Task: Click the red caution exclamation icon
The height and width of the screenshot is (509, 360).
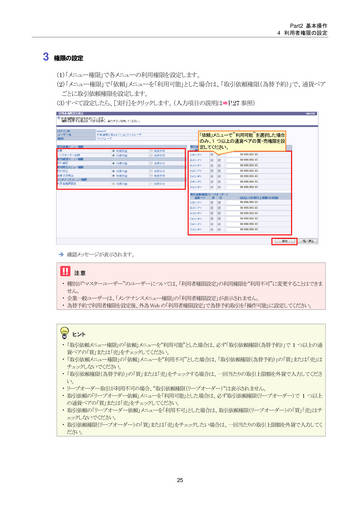Action: pos(65,271)
